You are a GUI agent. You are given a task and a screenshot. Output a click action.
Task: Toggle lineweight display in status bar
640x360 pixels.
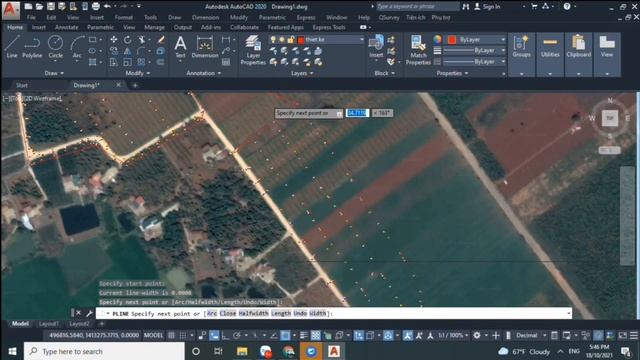pos(304,336)
